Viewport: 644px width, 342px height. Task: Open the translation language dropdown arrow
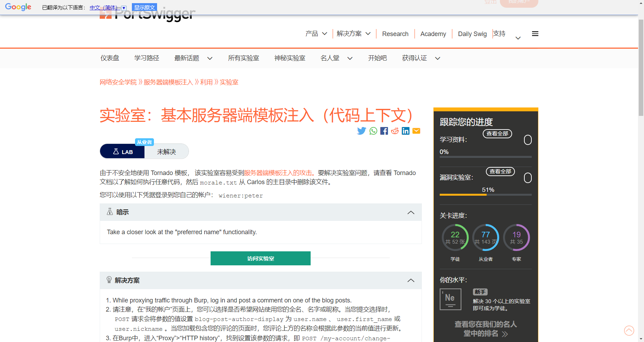[123, 8]
